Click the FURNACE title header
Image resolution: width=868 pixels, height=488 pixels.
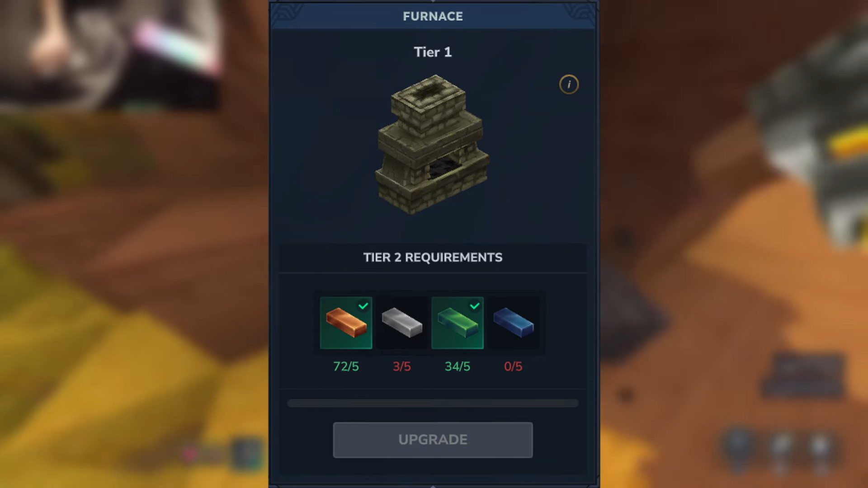point(433,16)
